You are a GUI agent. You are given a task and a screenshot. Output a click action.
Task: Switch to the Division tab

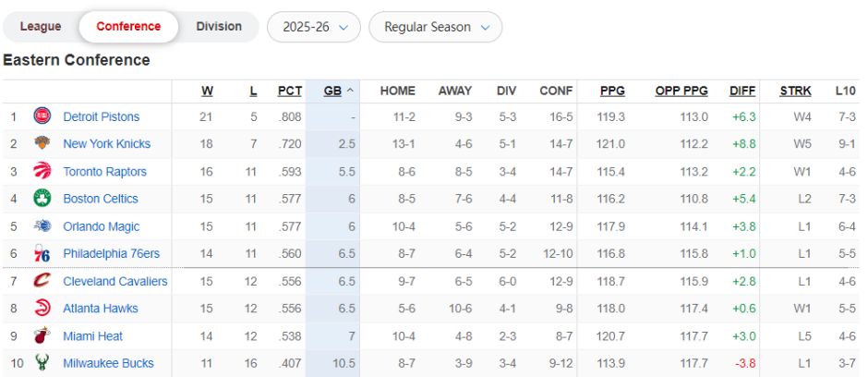tap(219, 27)
